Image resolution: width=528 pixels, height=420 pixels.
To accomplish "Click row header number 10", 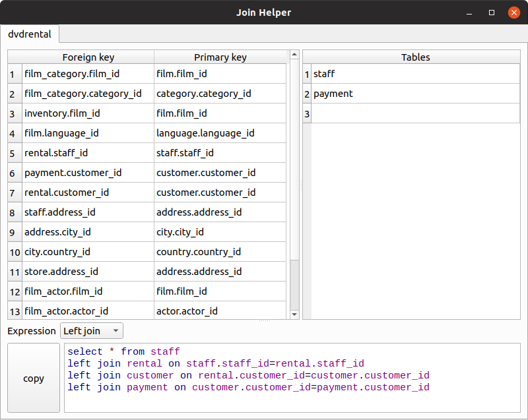I will (15, 252).
